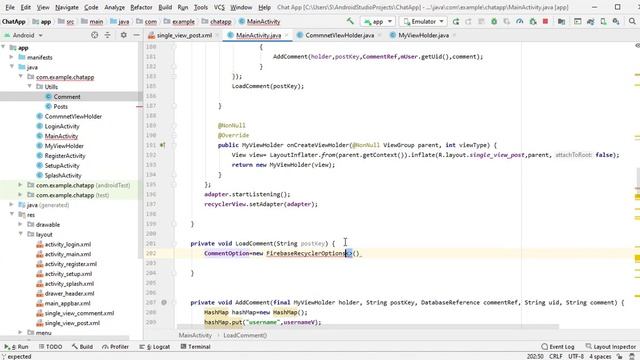Click the Collapse All icon in Project panel
Viewport: 640px width, 360px height.
(107, 35)
